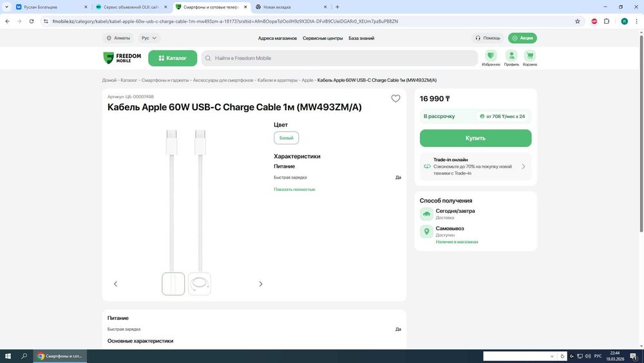Click into Найти в Freedom Mobile search field

click(339, 59)
